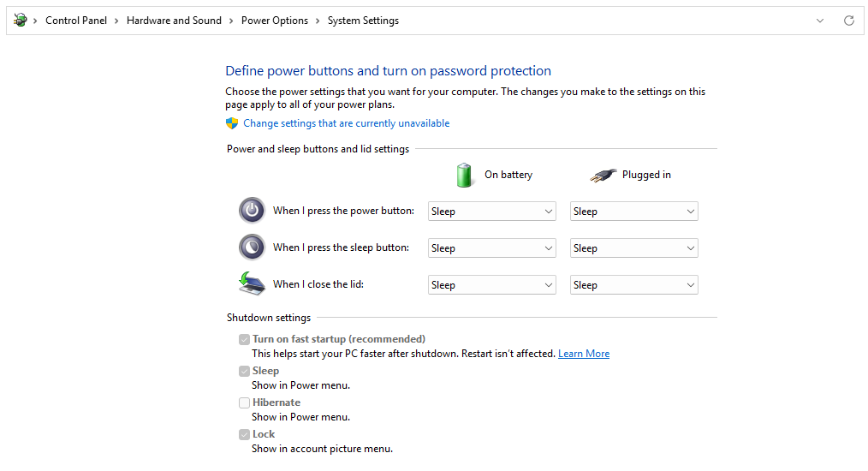
Task: Toggle the Sleep power menu checkbox
Action: [x=244, y=372]
